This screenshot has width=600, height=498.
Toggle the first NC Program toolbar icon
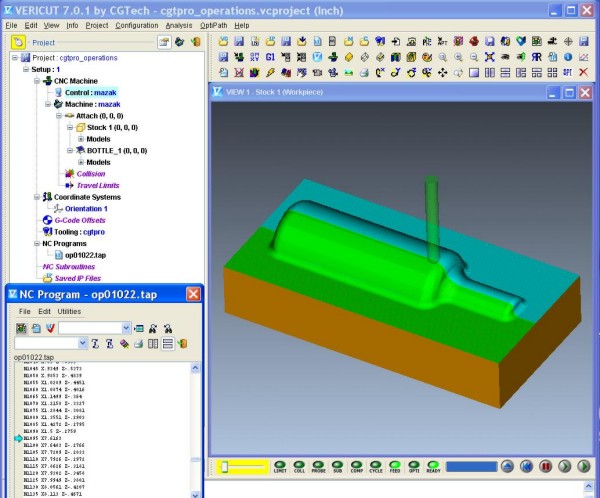click(x=21, y=328)
